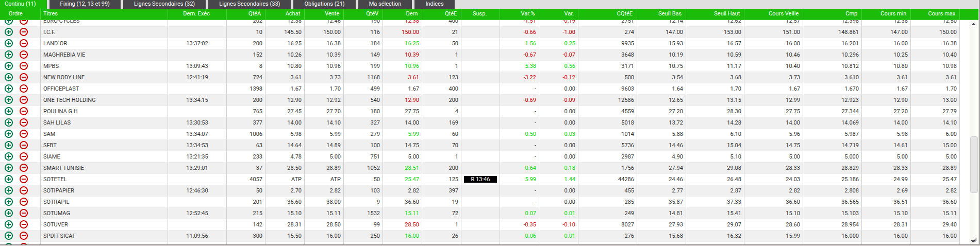This screenshot has height=246, width=980.
Task: Click the red minus icon for I.C.F.
Action: point(24,32)
